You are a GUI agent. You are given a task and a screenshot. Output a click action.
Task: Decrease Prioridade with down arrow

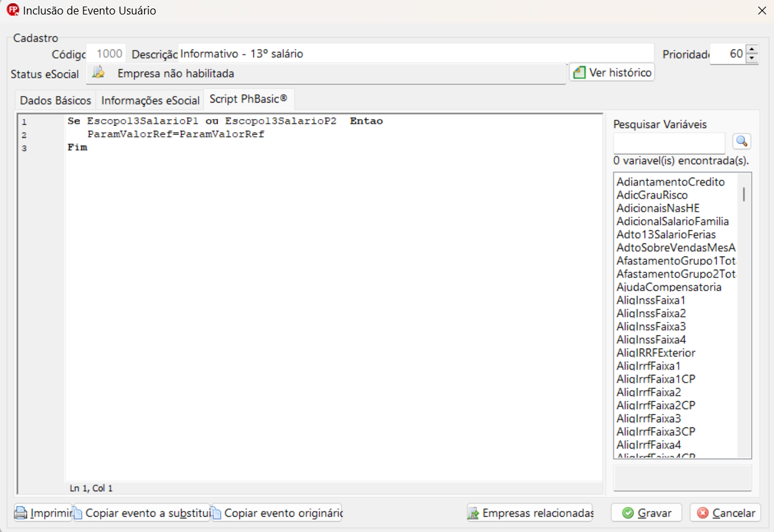click(752, 59)
